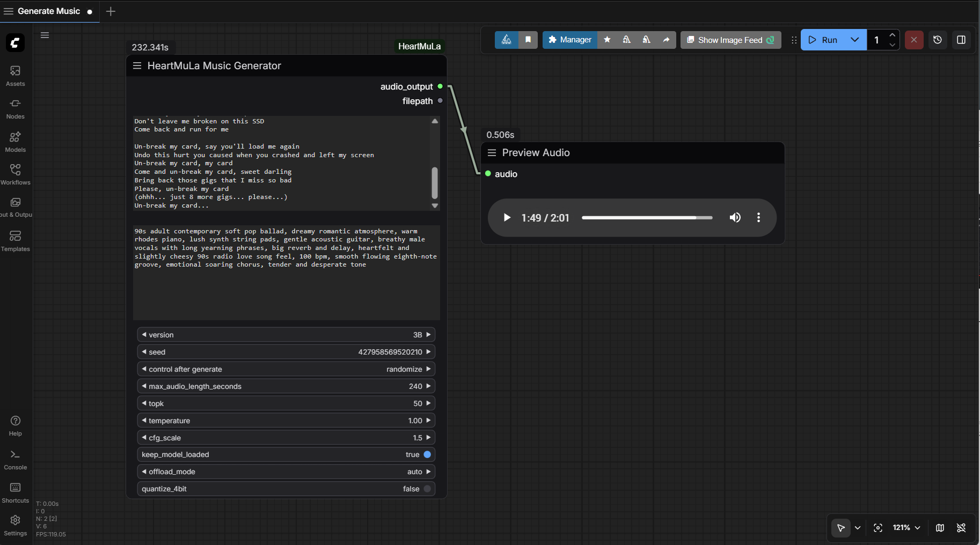Select the Generate Music workflow tab

(49, 11)
